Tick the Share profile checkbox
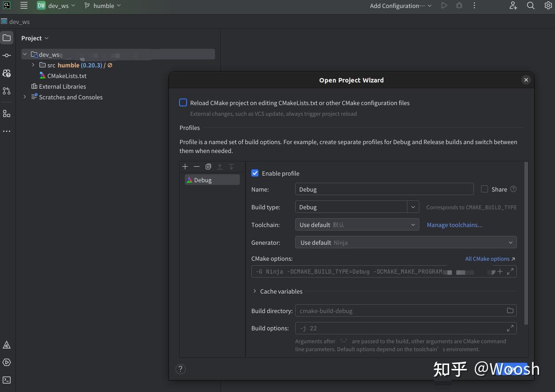 click(x=485, y=189)
